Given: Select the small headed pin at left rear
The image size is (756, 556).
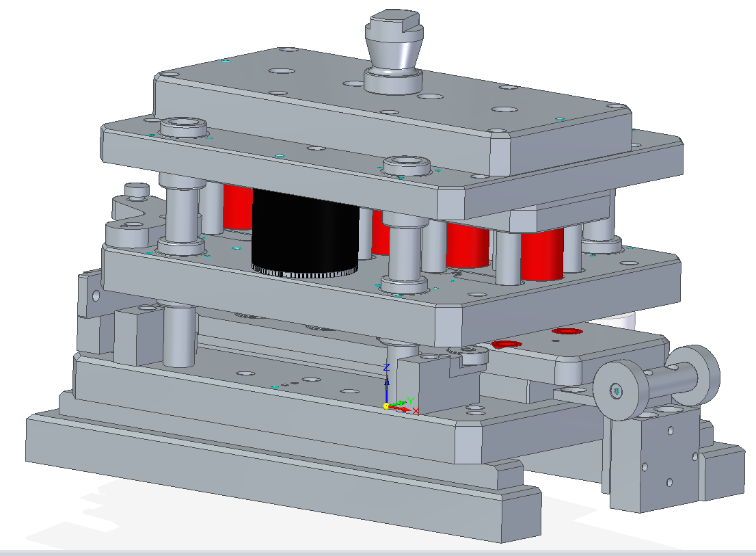Looking at the screenshot, I should [136, 190].
